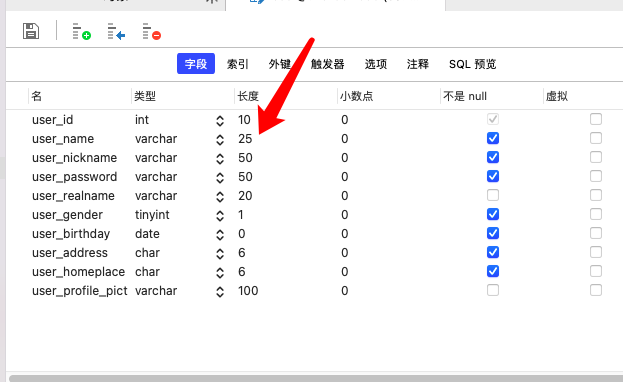This screenshot has width=623, height=382.
Task: Select the user_birthday field name
Action: 71,234
